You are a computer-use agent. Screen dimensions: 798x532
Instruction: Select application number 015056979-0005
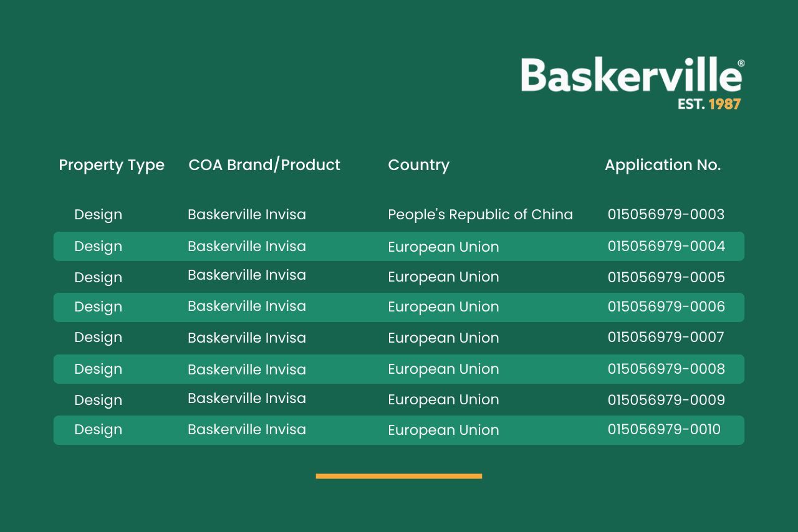tap(666, 277)
